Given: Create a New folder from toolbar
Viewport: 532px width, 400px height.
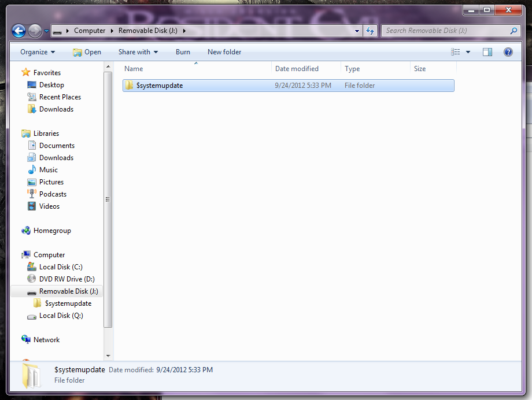Looking at the screenshot, I should pyautogui.click(x=224, y=52).
